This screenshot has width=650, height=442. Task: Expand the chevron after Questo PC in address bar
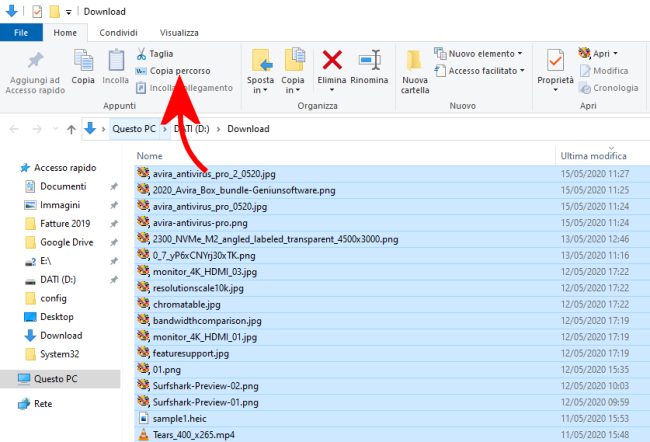click(x=165, y=129)
